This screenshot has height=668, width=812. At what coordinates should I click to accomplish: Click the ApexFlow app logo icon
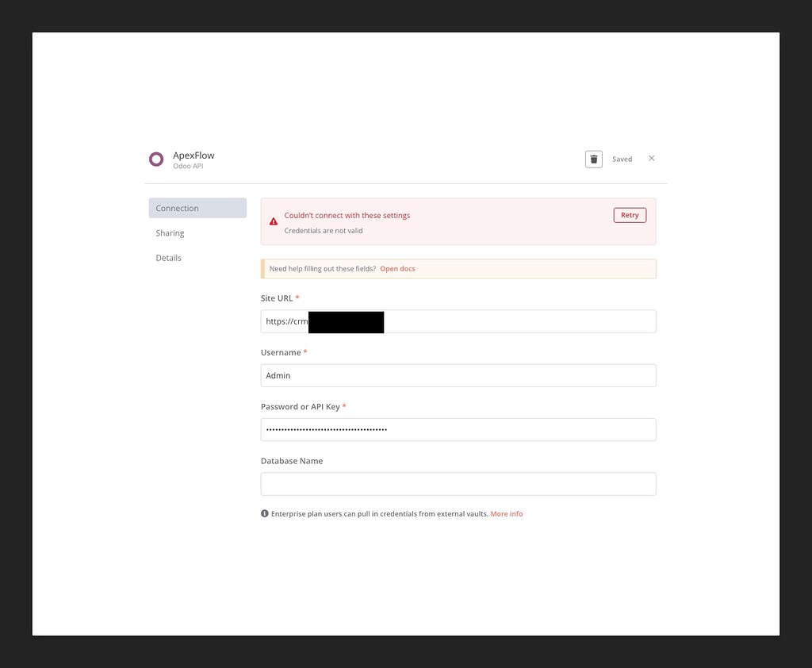[156, 159]
